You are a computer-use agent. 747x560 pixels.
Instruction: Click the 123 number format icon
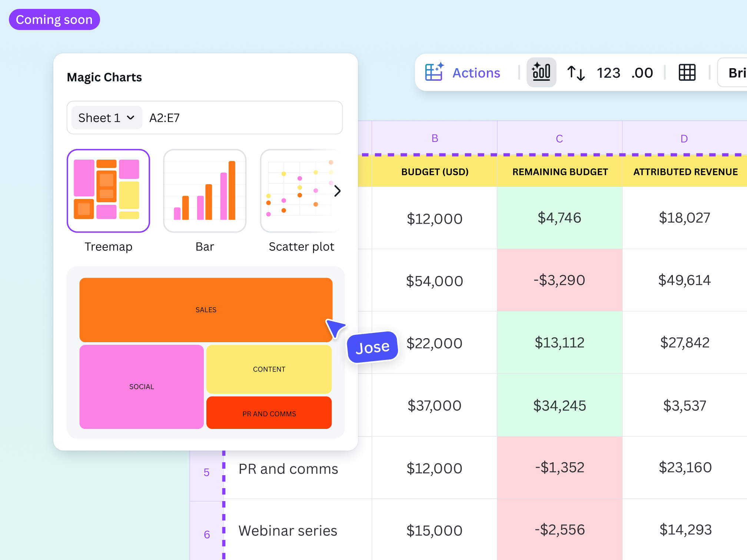608,73
